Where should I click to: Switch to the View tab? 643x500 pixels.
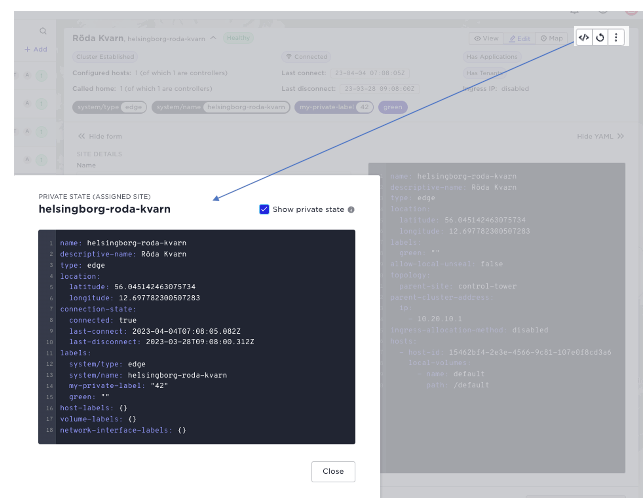[486, 38]
